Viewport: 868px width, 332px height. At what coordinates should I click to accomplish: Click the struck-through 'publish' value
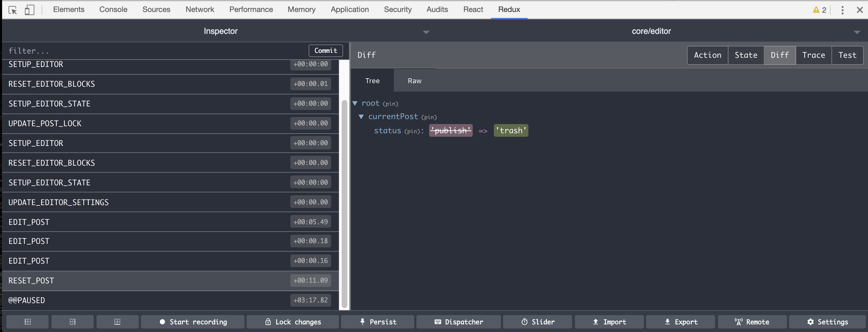(x=451, y=131)
